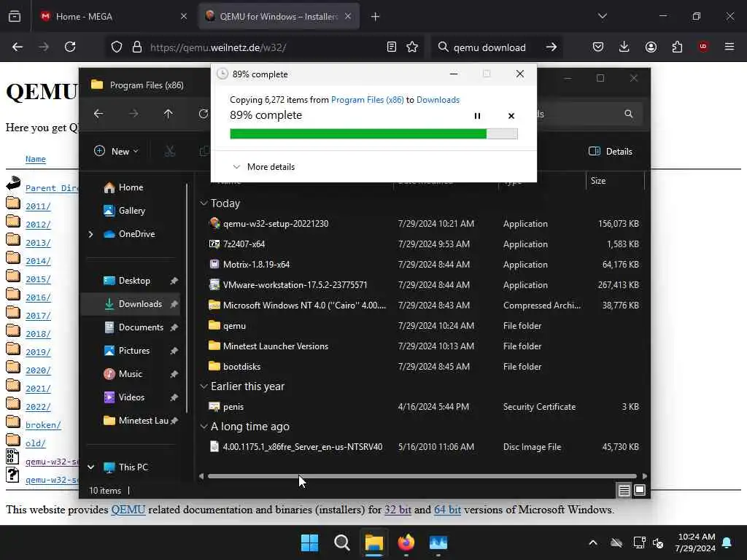Open the 2022/ directory link
Viewport: 747px width, 560px height.
pos(38,407)
